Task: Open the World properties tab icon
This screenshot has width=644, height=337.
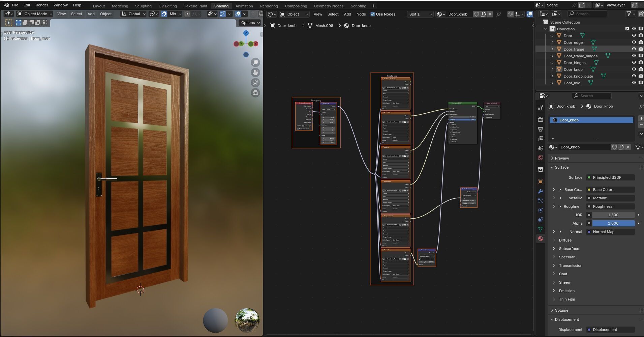Action: click(x=541, y=158)
